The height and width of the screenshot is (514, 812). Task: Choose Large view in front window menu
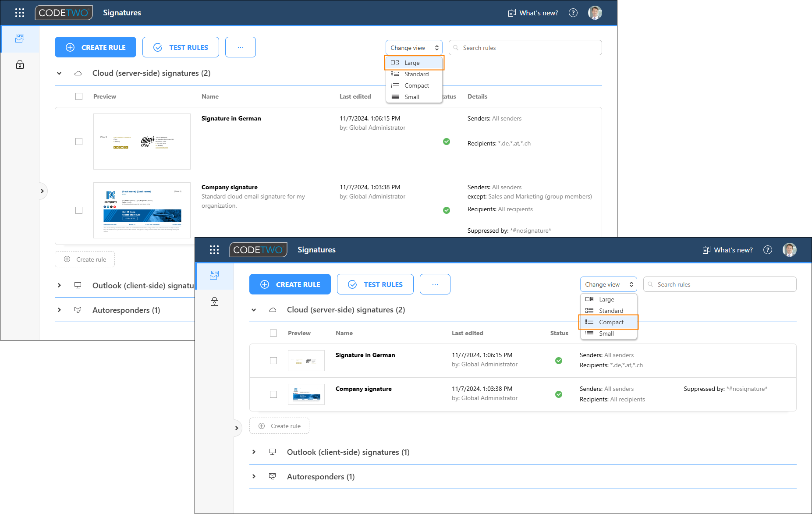tap(609, 299)
